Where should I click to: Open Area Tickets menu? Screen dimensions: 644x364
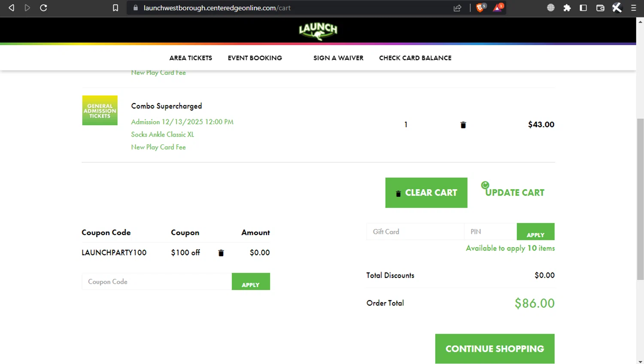tap(191, 58)
